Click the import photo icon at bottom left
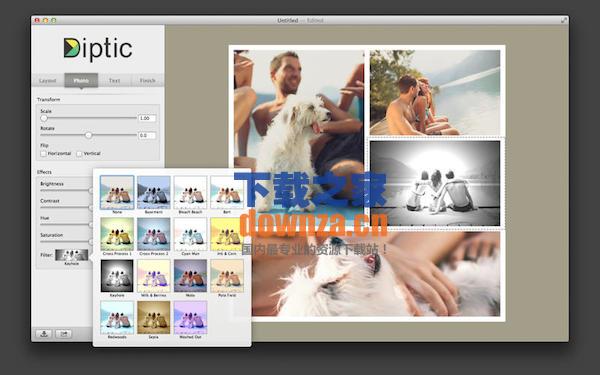Viewport: 600px width, 375px height. coord(44,334)
